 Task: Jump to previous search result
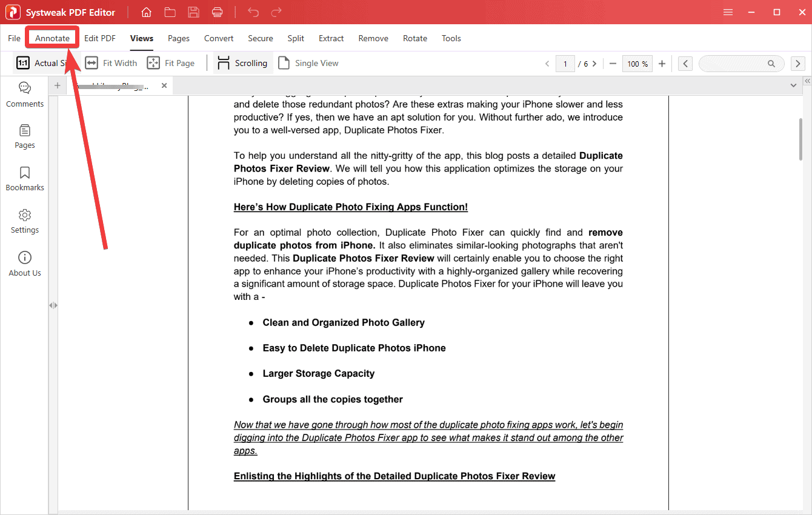pyautogui.click(x=685, y=64)
